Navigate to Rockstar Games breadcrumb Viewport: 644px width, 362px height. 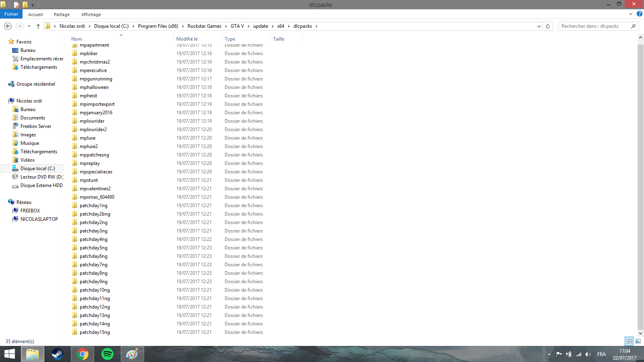[x=204, y=26]
